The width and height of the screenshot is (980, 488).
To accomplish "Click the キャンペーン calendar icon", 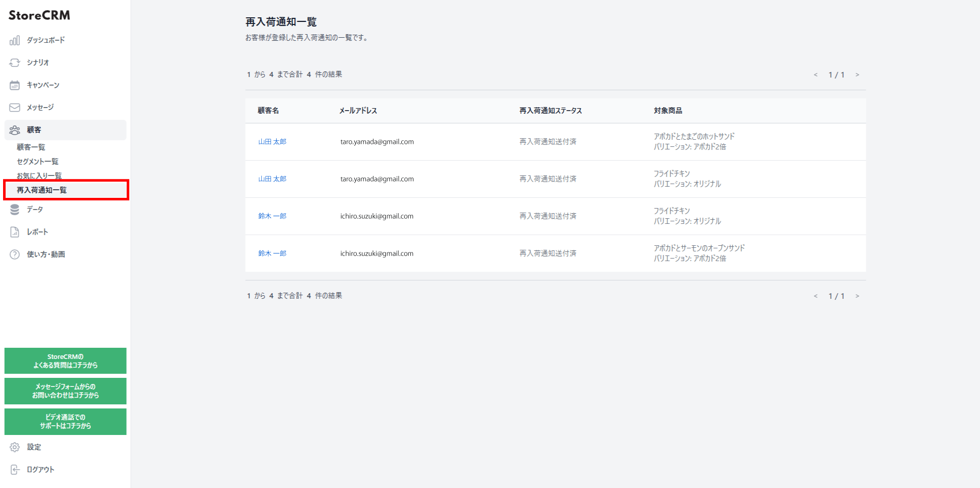I will tap(15, 85).
